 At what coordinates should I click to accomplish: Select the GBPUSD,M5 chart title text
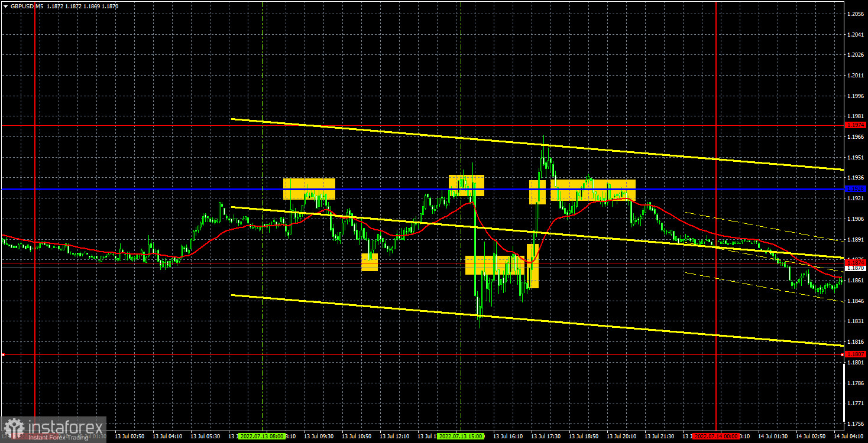coord(27,6)
